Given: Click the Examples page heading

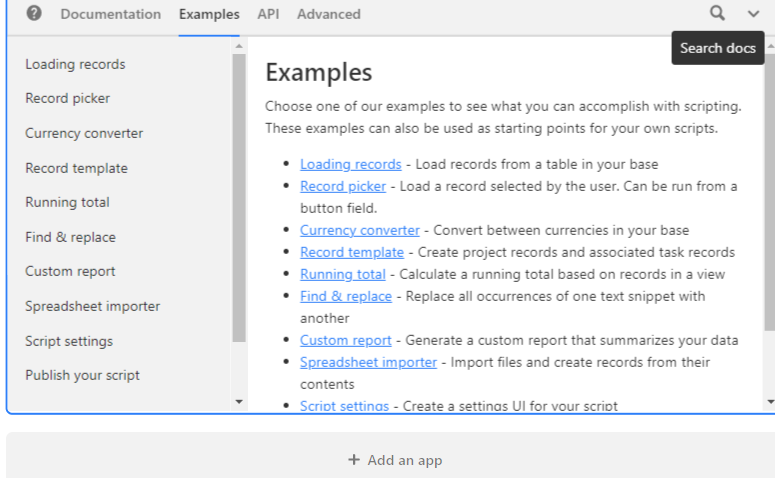Looking at the screenshot, I should coord(318,73).
